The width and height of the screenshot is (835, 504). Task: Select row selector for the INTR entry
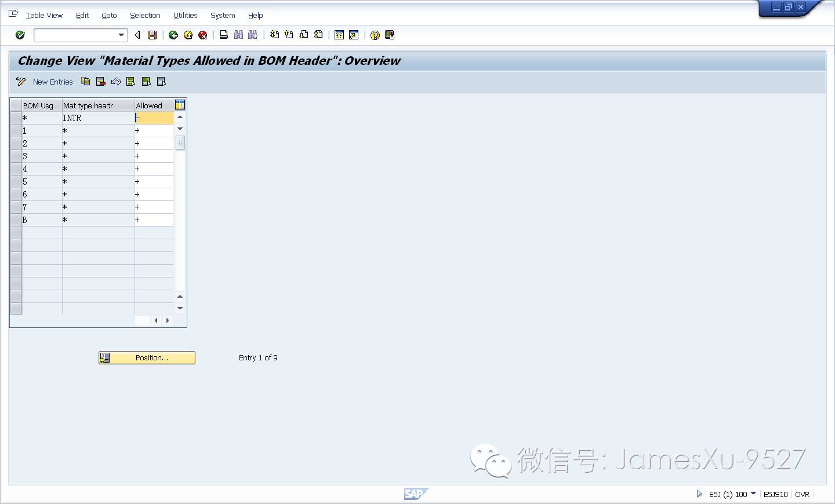click(16, 118)
